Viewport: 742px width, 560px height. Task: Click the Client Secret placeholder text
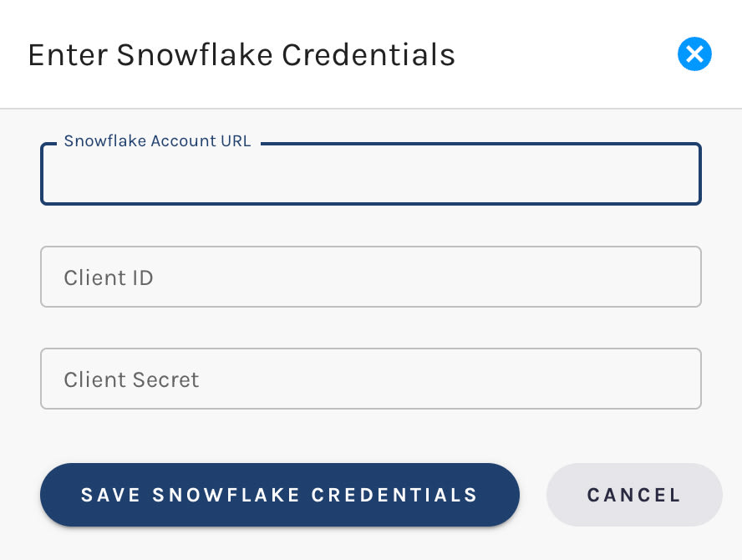pos(131,379)
